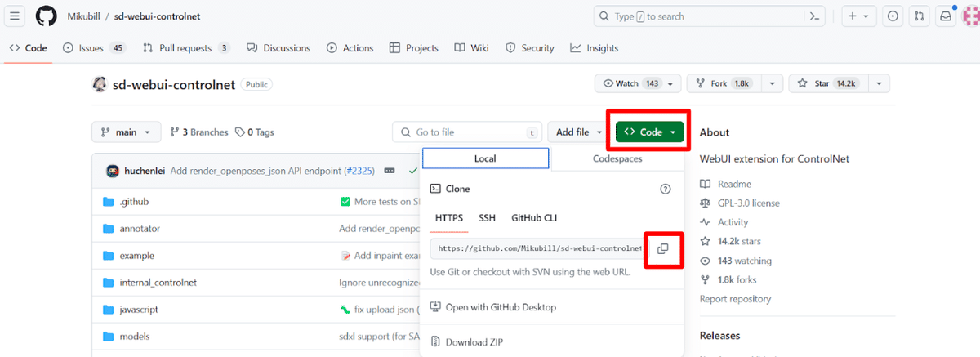
Task: Click huchenlei's commit author avatar
Action: point(114,171)
